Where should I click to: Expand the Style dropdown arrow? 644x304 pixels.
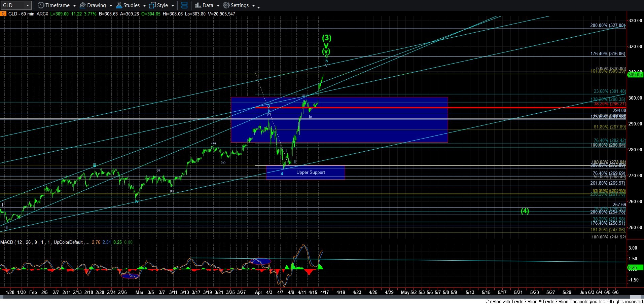(x=173, y=6)
